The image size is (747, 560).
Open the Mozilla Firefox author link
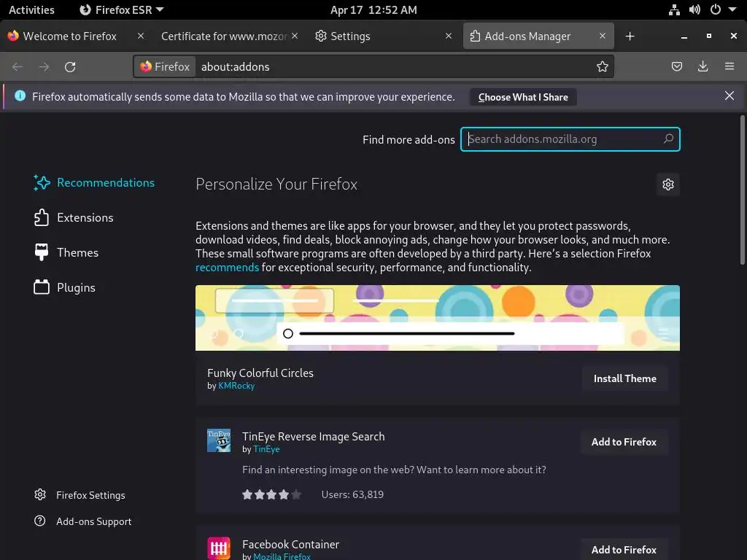pos(282,556)
